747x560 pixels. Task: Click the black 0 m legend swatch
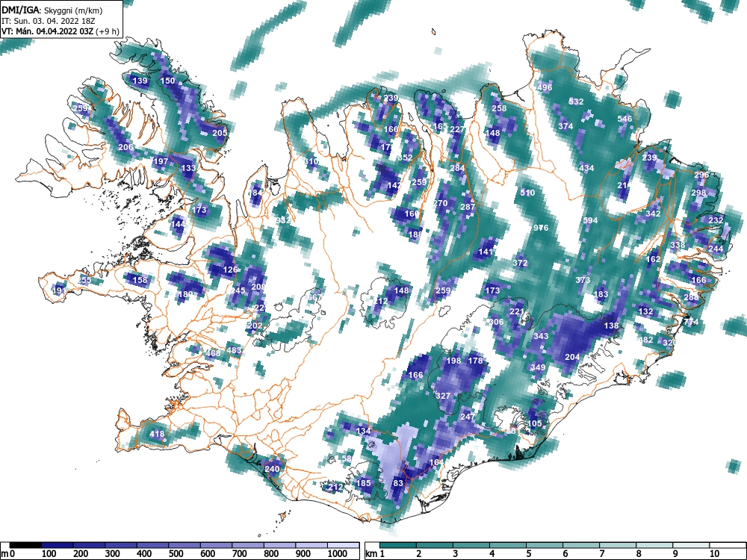pyautogui.click(x=25, y=545)
